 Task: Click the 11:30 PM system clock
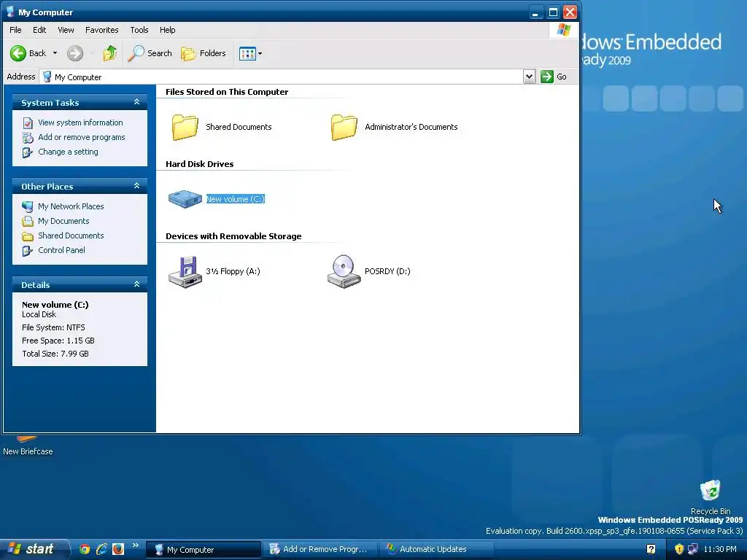click(720, 549)
